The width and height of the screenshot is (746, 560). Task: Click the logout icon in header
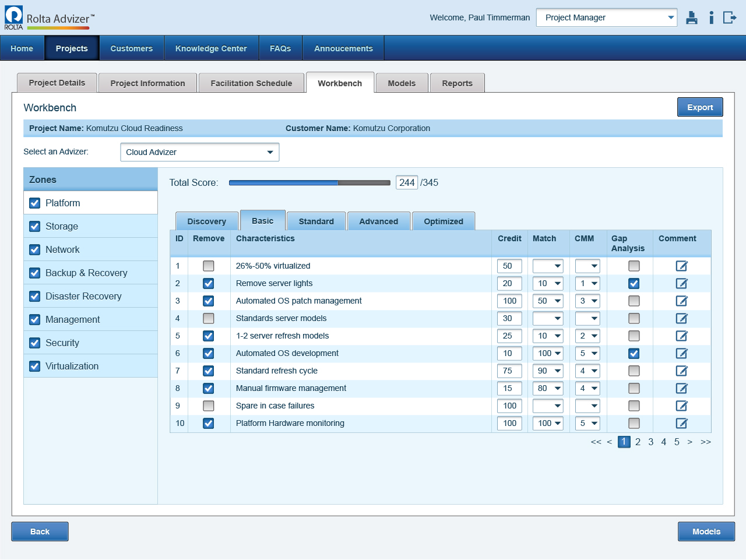click(730, 17)
